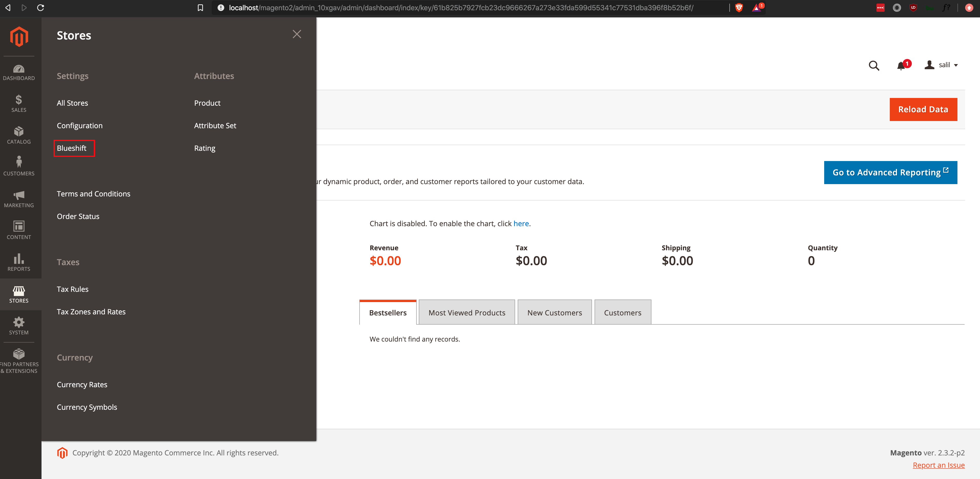Open Tax Zones and Rates

tap(91, 312)
